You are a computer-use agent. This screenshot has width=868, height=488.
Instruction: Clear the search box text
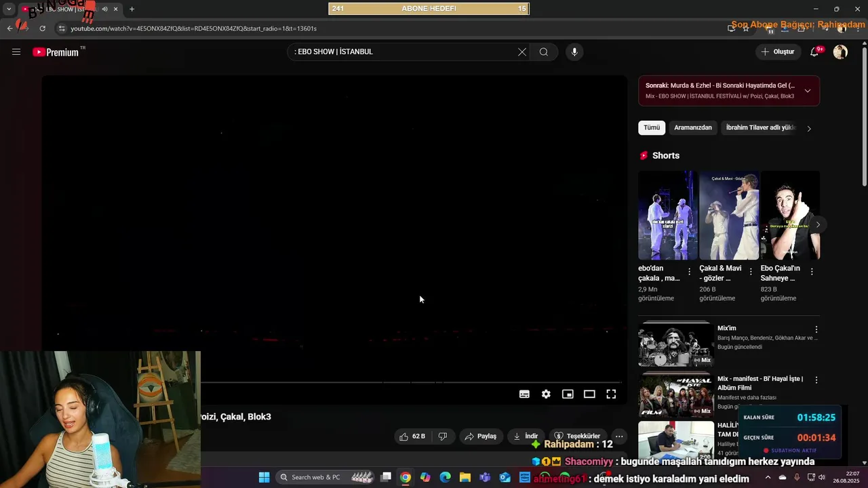click(x=522, y=52)
